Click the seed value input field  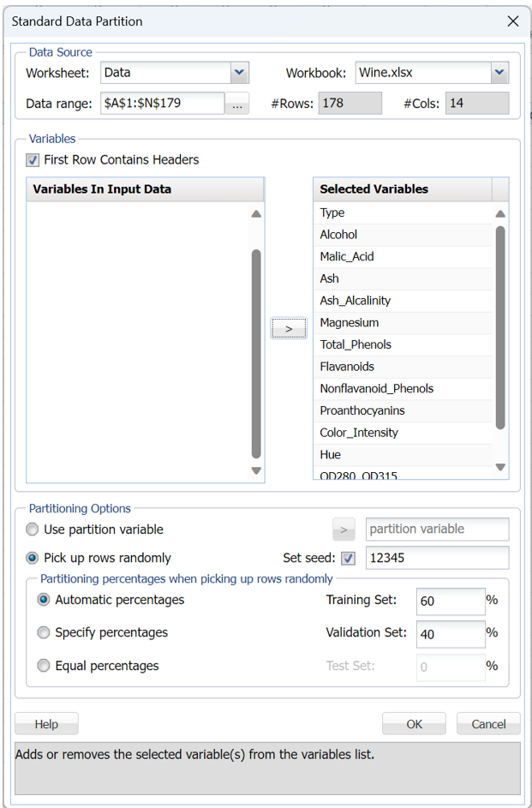(x=436, y=559)
